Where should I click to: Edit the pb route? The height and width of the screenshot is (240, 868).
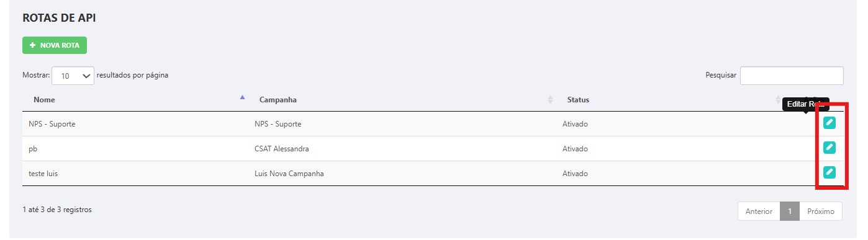click(829, 148)
